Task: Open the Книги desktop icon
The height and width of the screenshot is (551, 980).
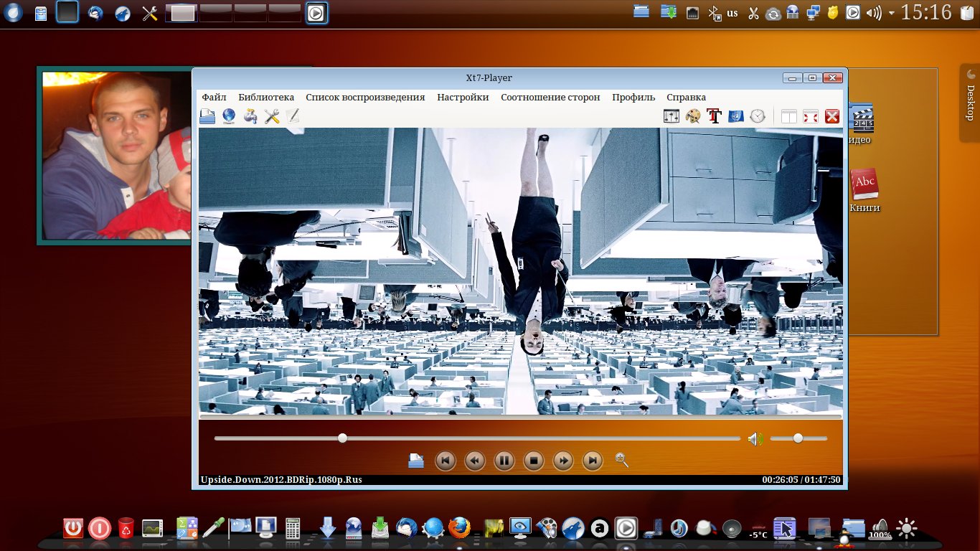Action: pos(864,191)
